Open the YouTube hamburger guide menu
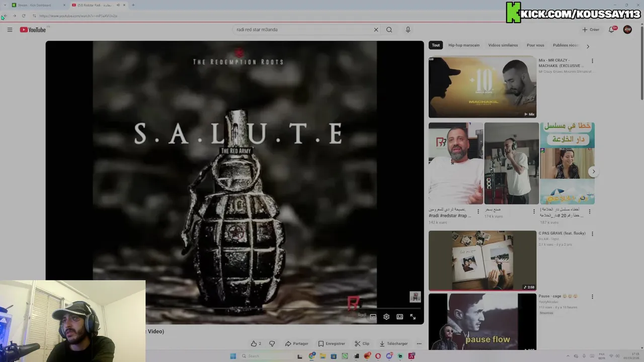The height and width of the screenshot is (362, 644). (10, 30)
